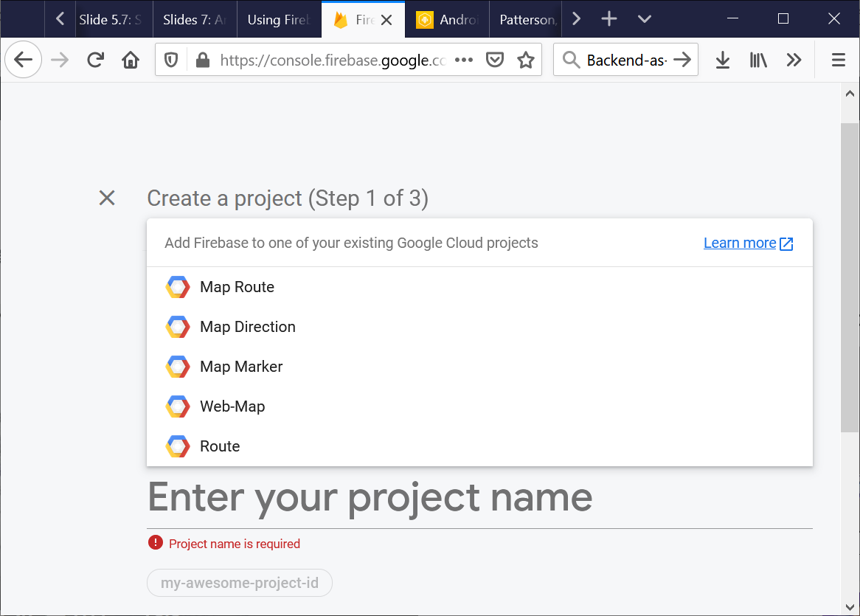Open the Downloads arrow icon
The height and width of the screenshot is (616, 860).
723,60
